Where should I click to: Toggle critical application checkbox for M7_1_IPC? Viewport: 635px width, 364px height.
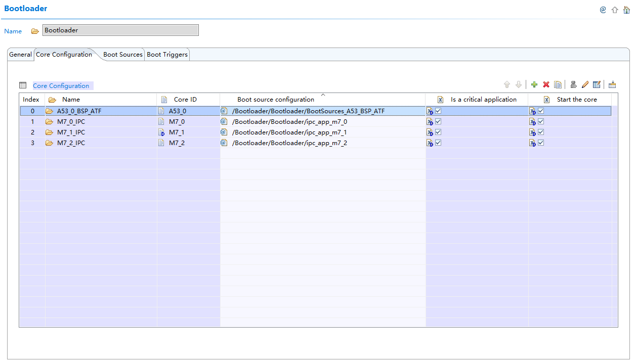click(x=438, y=132)
